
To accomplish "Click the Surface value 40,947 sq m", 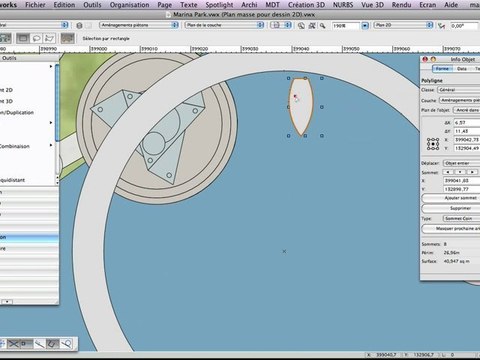I will point(456,261).
